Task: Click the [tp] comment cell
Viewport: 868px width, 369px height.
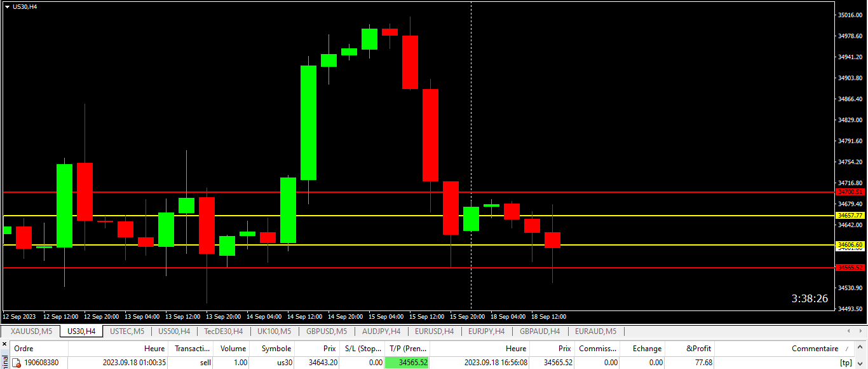Action: coord(785,363)
